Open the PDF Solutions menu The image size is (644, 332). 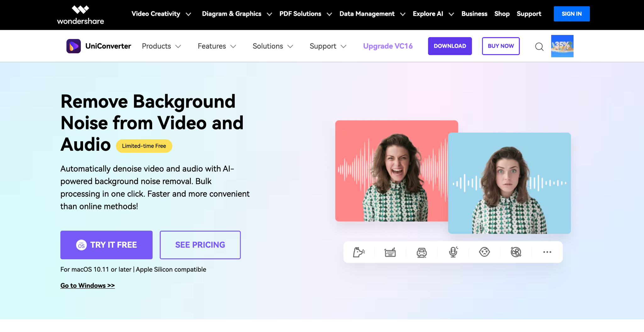[300, 14]
